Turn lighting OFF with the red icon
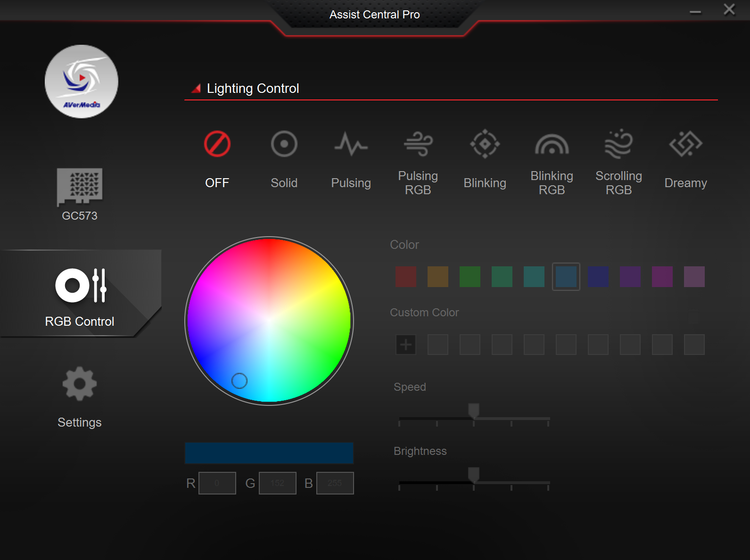This screenshot has width=750, height=560. click(217, 144)
